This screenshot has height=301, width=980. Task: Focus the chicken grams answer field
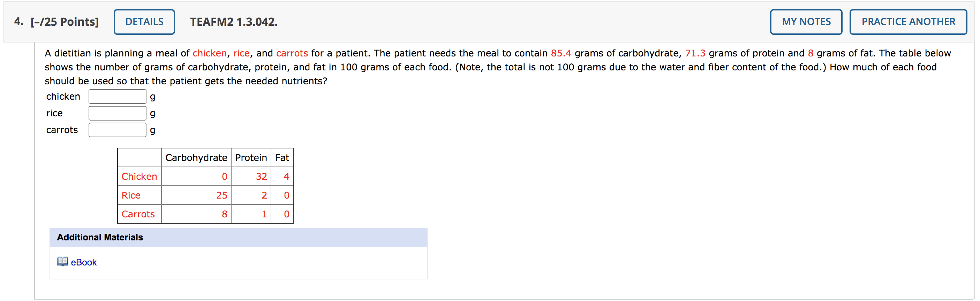click(x=117, y=97)
